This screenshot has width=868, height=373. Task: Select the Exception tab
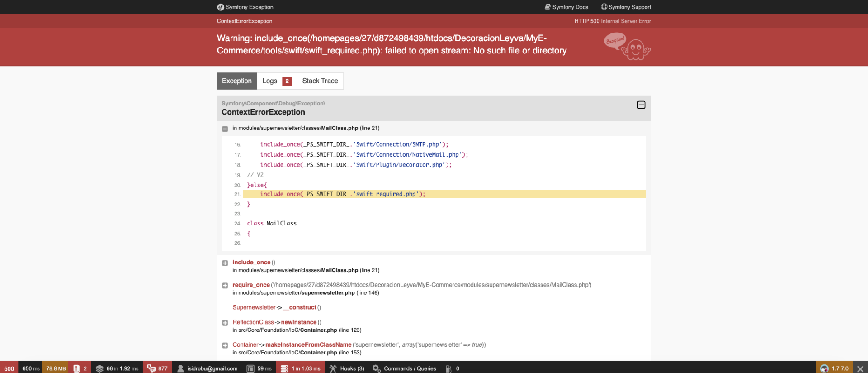(x=237, y=81)
